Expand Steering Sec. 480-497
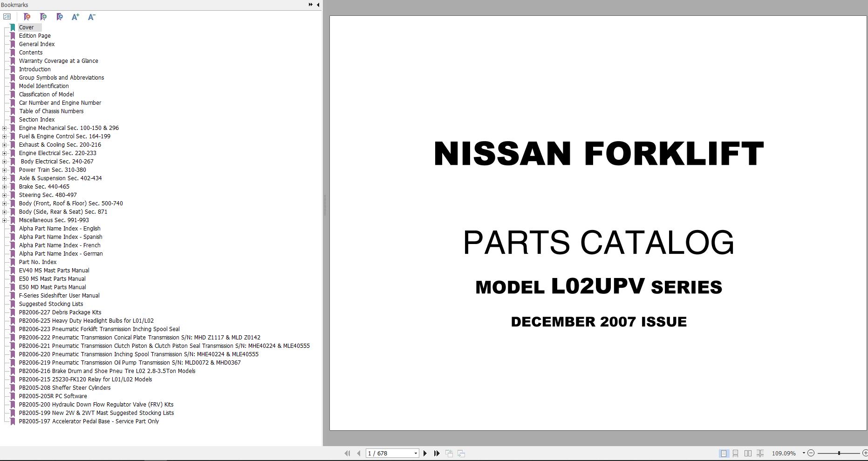Screen dimensions: 868x461 pos(5,195)
